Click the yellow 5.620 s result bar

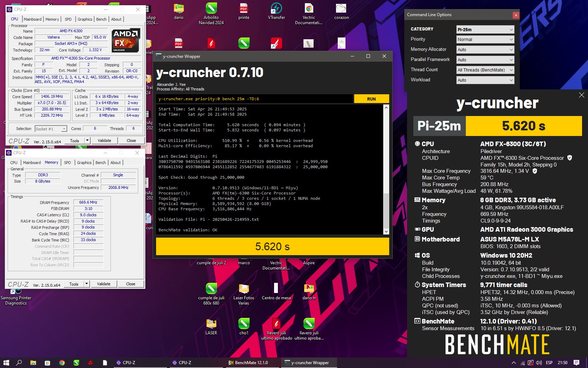coord(272,246)
